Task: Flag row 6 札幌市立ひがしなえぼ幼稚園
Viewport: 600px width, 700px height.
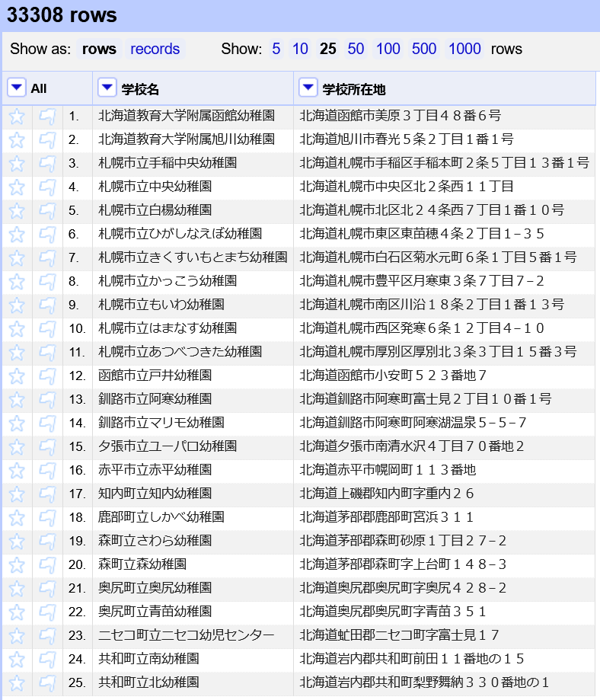Action: 47,235
